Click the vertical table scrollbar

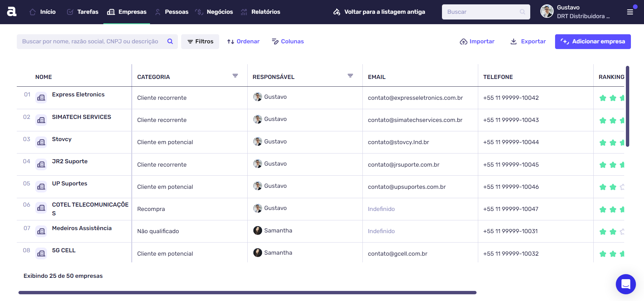[628, 106]
